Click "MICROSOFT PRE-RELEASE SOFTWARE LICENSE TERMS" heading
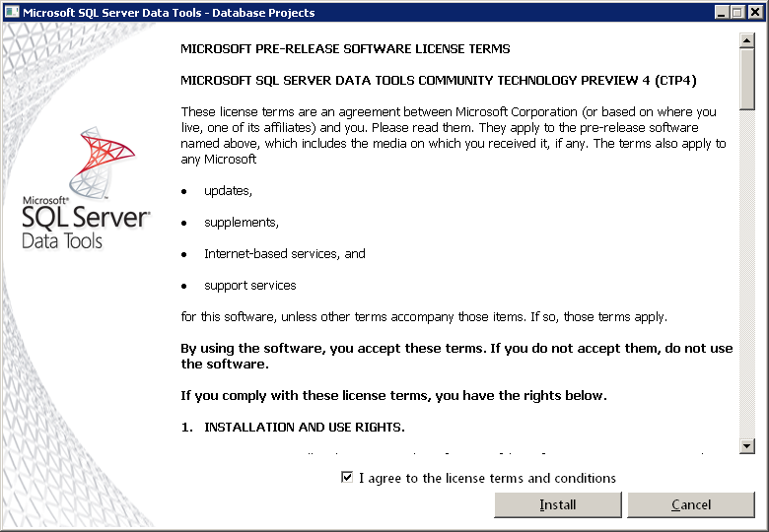The width and height of the screenshot is (769, 532). (345, 49)
